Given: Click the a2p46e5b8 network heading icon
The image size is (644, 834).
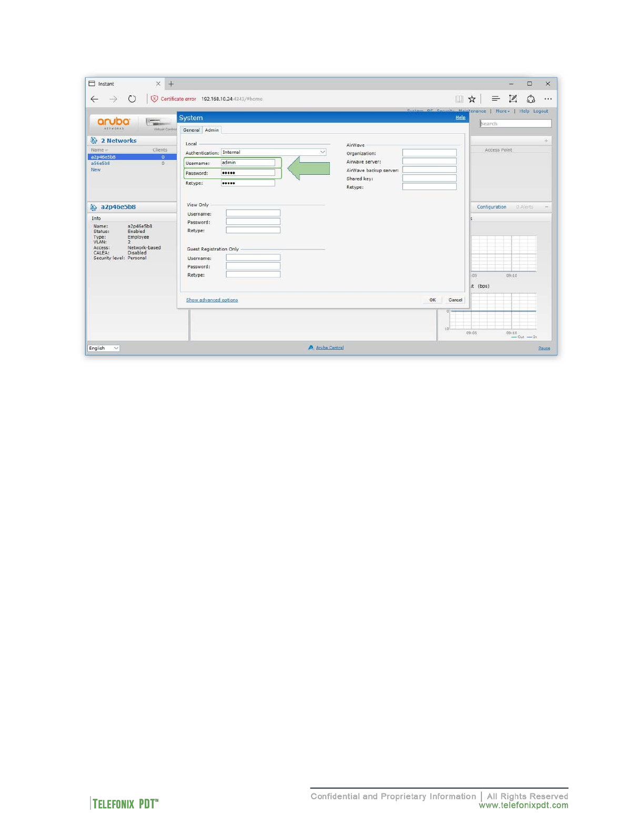Looking at the screenshot, I should click(x=94, y=207).
